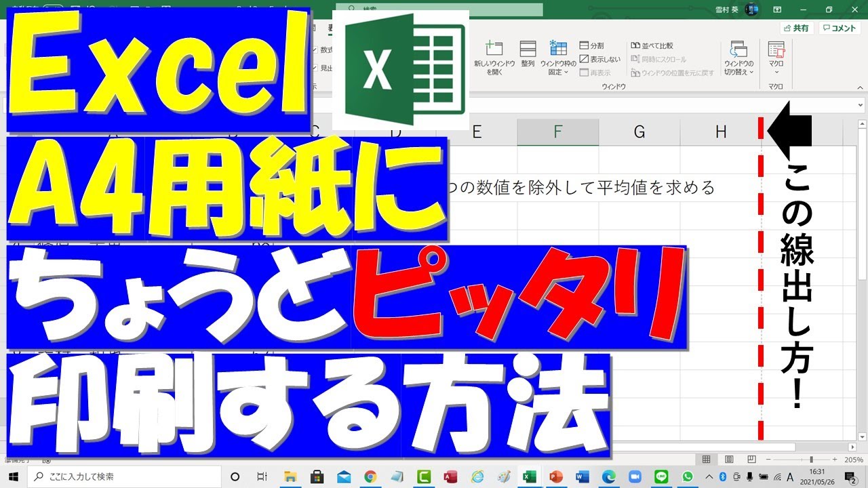The height and width of the screenshot is (488, 868).
Task: Expand the formula bar with the chevron
Action: [860, 106]
